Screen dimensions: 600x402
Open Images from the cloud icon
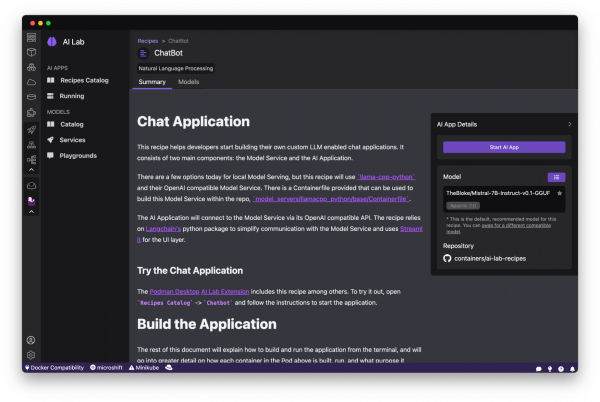pos(31,82)
